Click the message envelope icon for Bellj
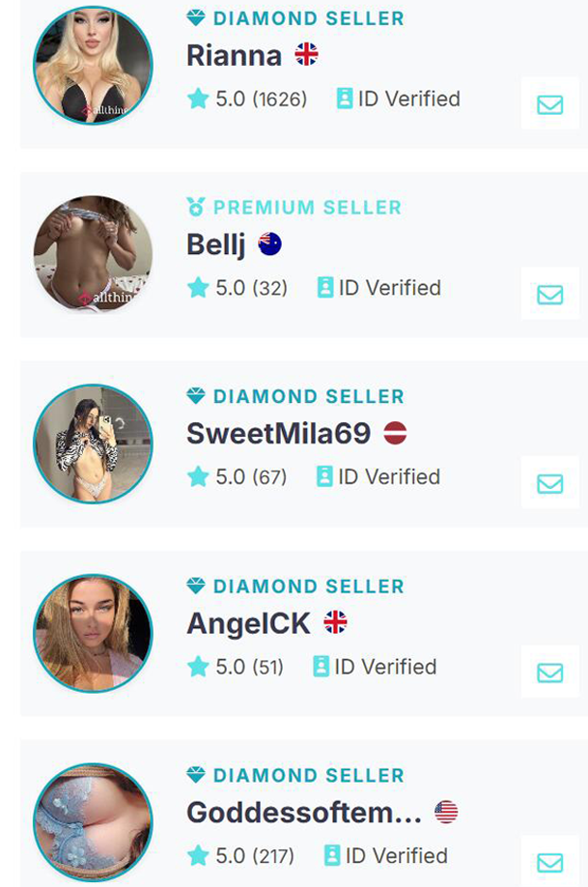This screenshot has width=588, height=887. [549, 294]
